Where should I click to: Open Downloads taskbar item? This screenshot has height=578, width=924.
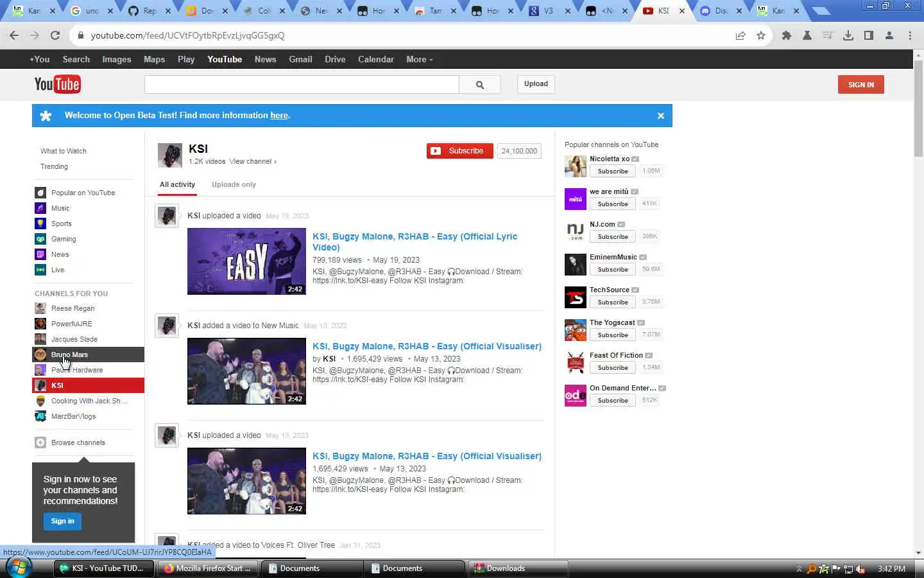pyautogui.click(x=518, y=568)
